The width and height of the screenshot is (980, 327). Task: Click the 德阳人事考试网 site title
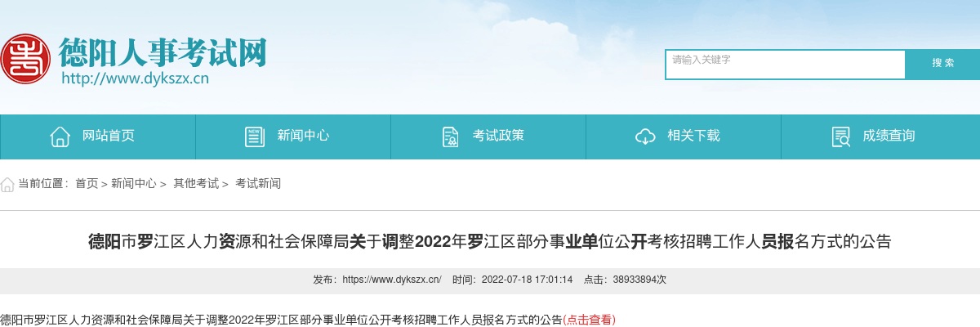(163, 53)
